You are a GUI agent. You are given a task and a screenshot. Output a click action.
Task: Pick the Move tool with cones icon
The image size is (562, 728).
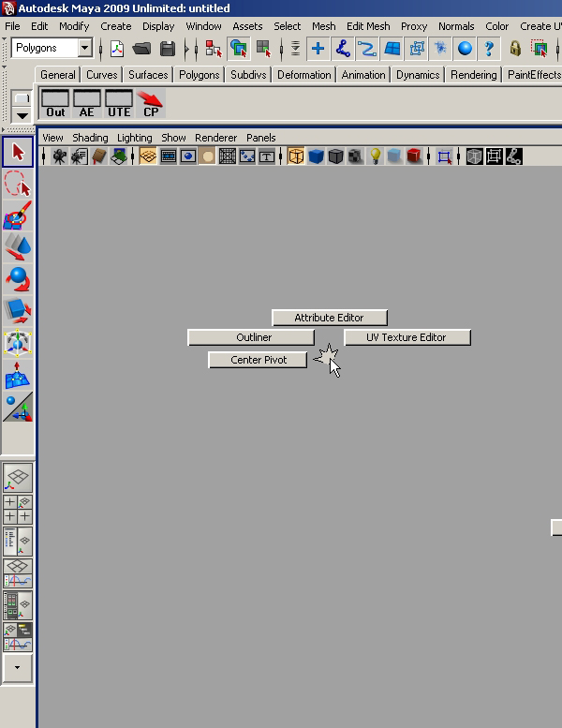tap(18, 246)
